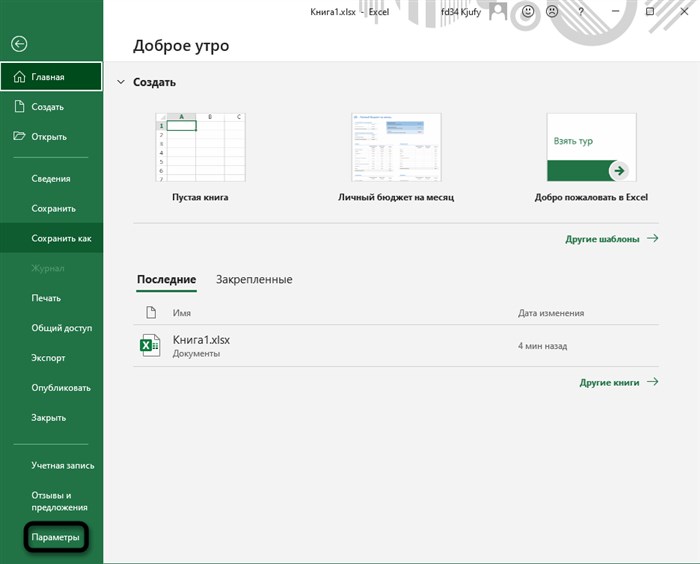
Task: Select the Добро пожаловать в Excel template
Action: (x=592, y=147)
